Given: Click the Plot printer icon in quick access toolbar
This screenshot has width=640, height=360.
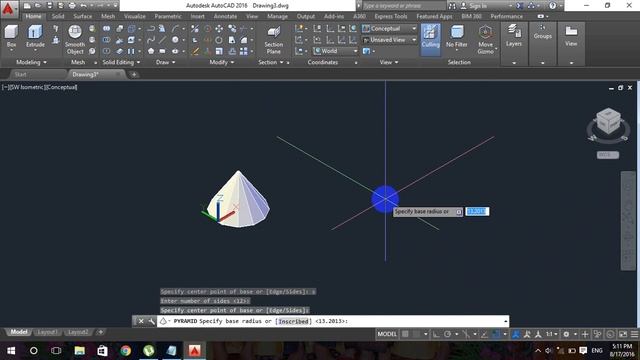Looking at the screenshot, I should click(x=72, y=6).
